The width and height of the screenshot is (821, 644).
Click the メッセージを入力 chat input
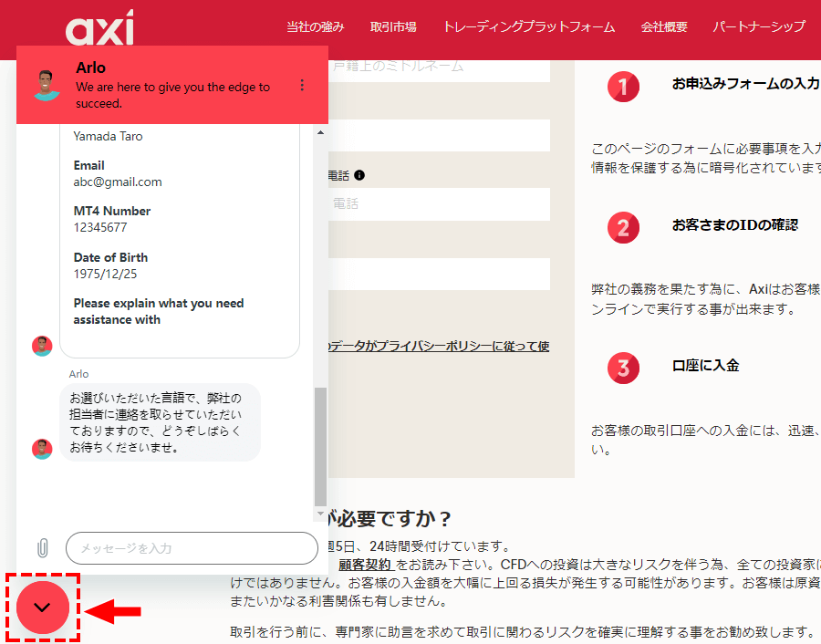(192, 548)
